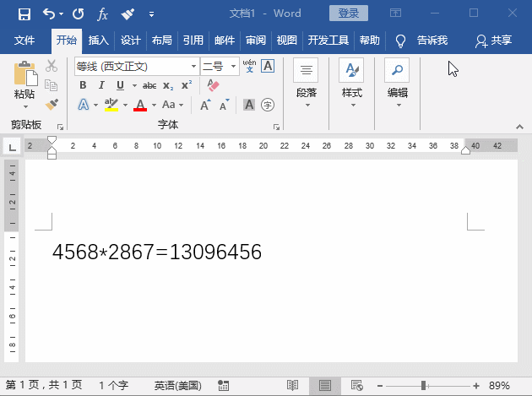Switch to the 设计 tab

tap(130, 41)
